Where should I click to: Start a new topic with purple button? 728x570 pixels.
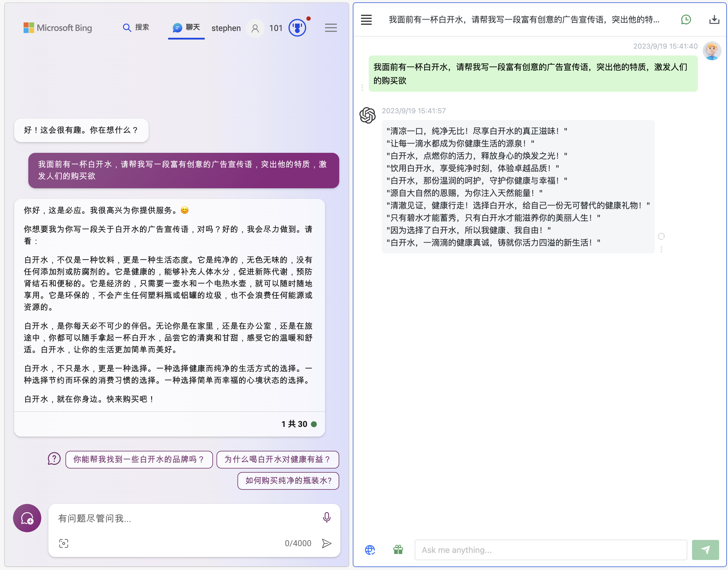point(27,518)
